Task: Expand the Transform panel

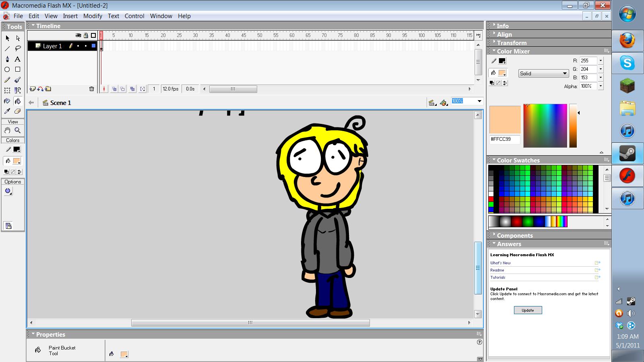Action: [512, 43]
